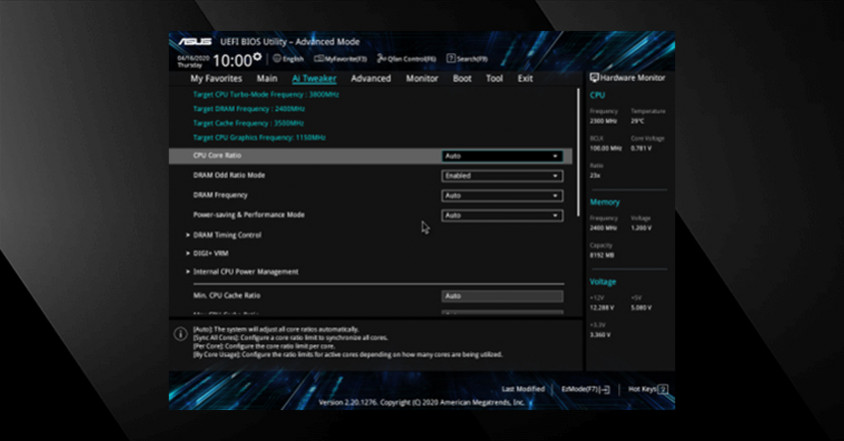Open the Tool tab
Viewport: 844px width, 441px height.
click(494, 79)
